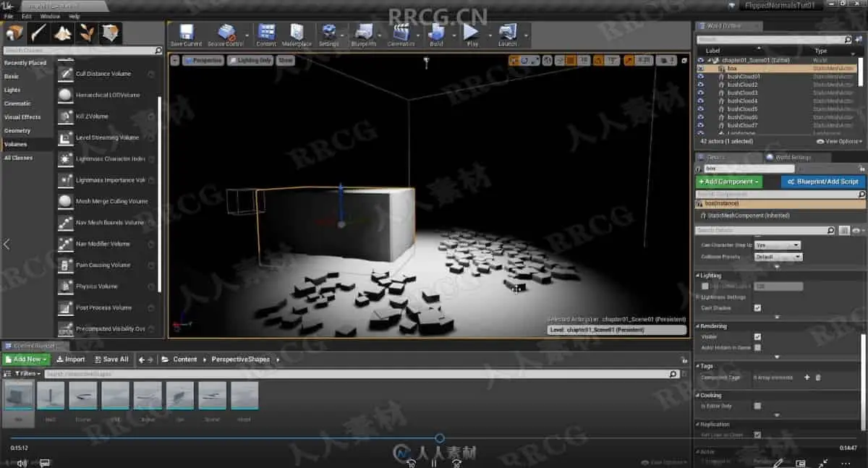
Task: Click the Settings toolbar icon
Action: click(x=329, y=32)
